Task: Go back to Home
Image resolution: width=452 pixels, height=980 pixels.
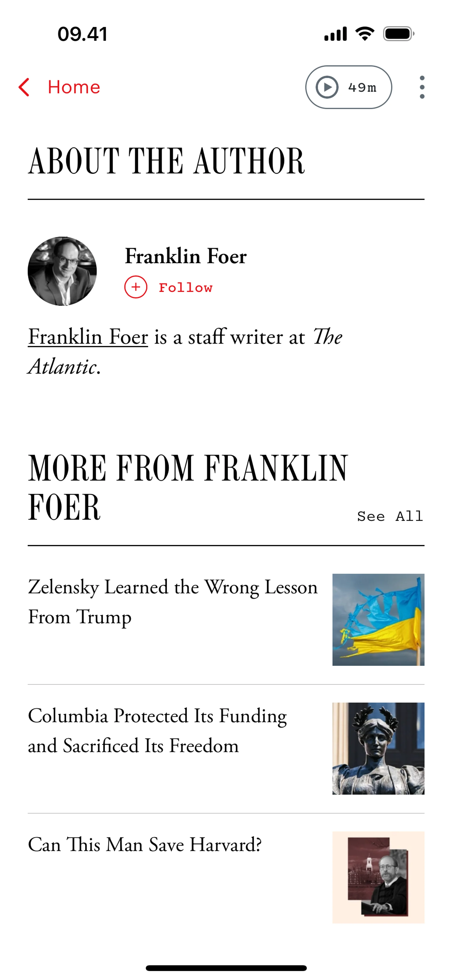Action: 74,88
